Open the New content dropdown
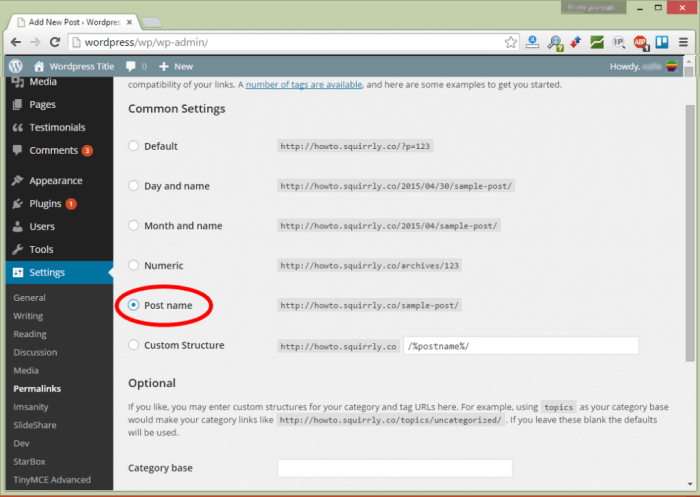 click(176, 66)
